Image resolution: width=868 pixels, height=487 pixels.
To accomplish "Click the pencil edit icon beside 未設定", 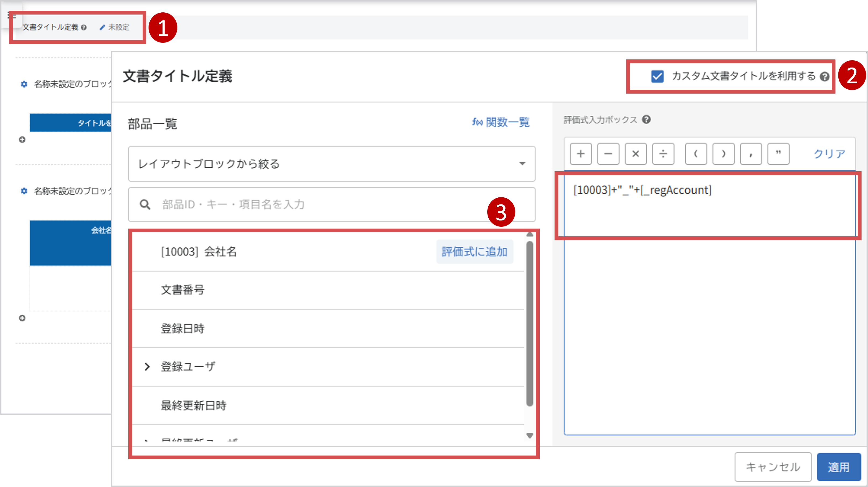I will point(102,27).
